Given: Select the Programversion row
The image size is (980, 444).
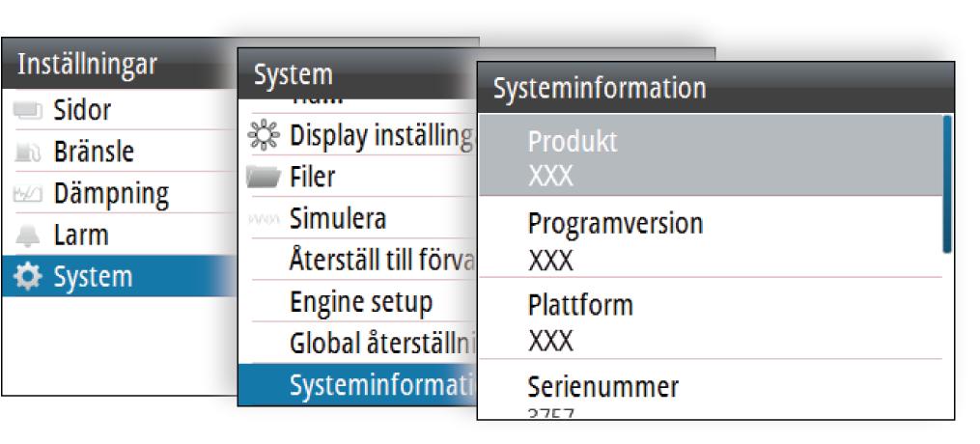Looking at the screenshot, I should [710, 240].
